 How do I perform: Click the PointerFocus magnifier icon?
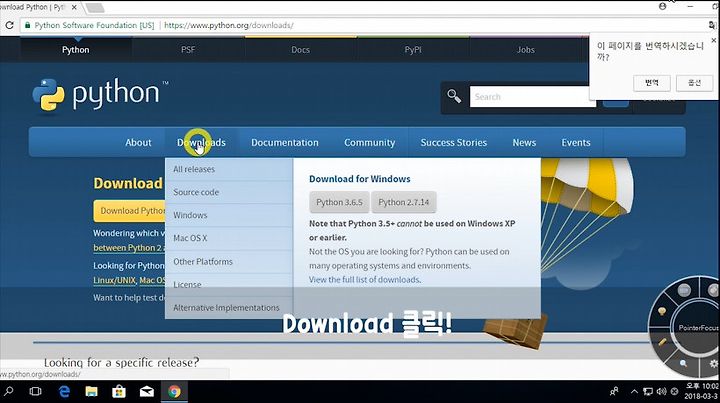pyautogui.click(x=683, y=363)
